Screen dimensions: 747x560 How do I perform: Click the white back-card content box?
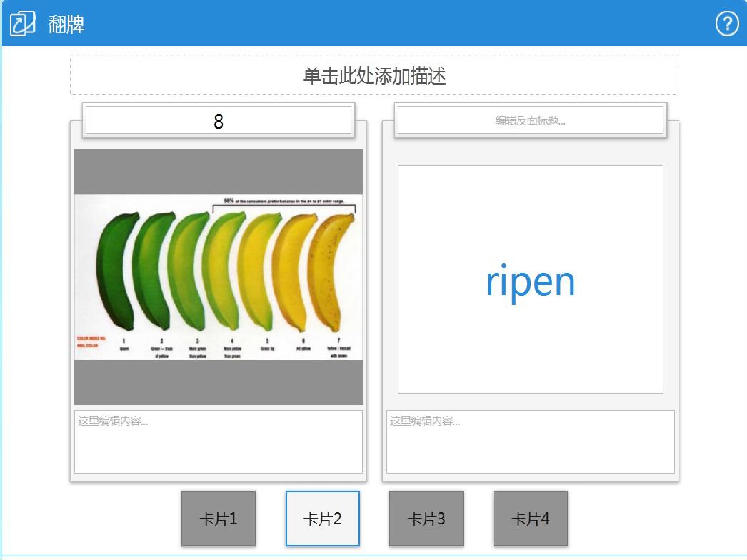click(x=530, y=279)
